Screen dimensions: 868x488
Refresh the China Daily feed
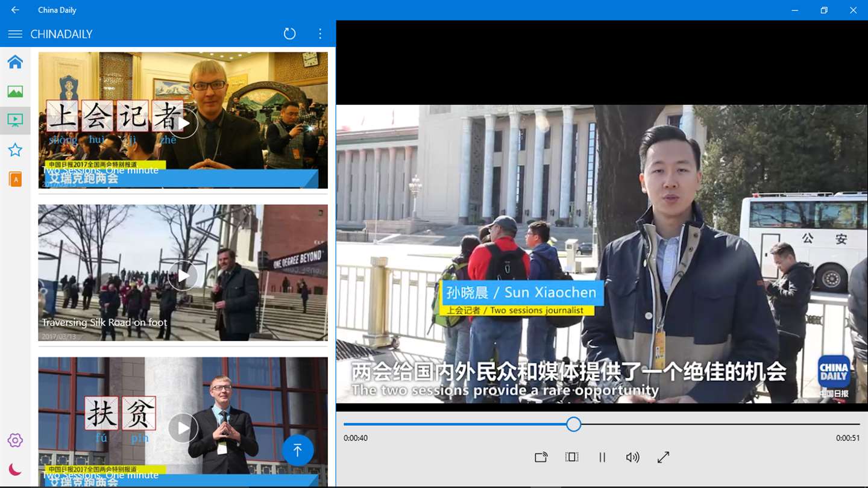point(290,34)
